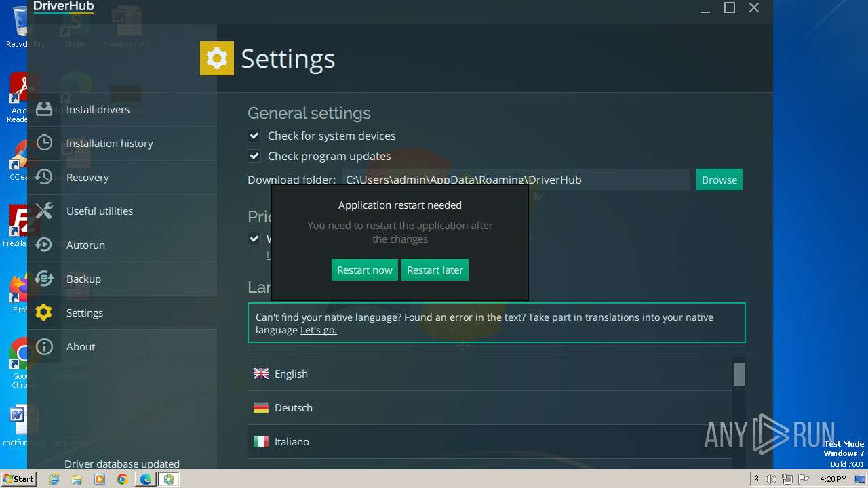Click the Settings menu label
This screenshot has height=488, width=868.
tap(85, 312)
